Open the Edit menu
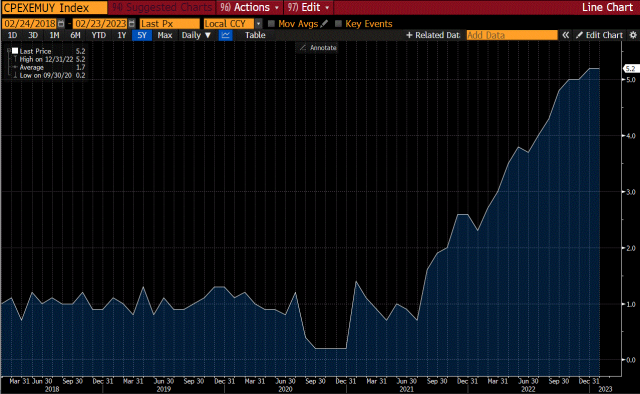Image resolution: width=640 pixels, height=394 pixels. (x=309, y=7)
